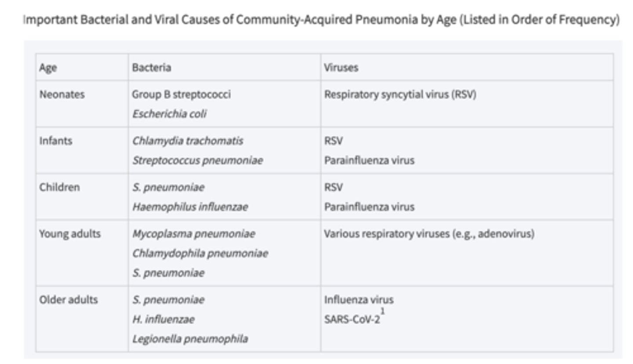Click the Children row label
Image resolution: width=633 pixels, height=364 pixels.
pos(60,187)
